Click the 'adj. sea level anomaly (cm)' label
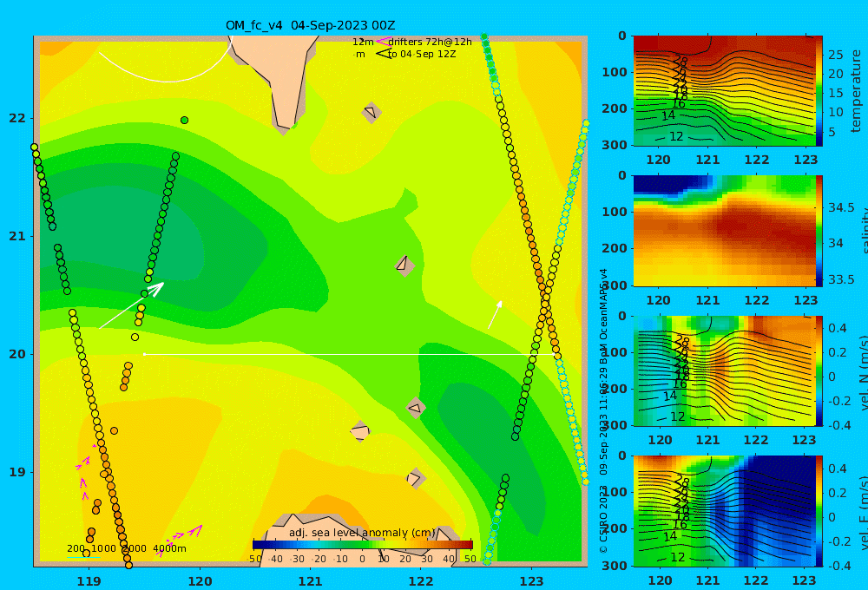This screenshot has width=868, height=590. pos(363,533)
